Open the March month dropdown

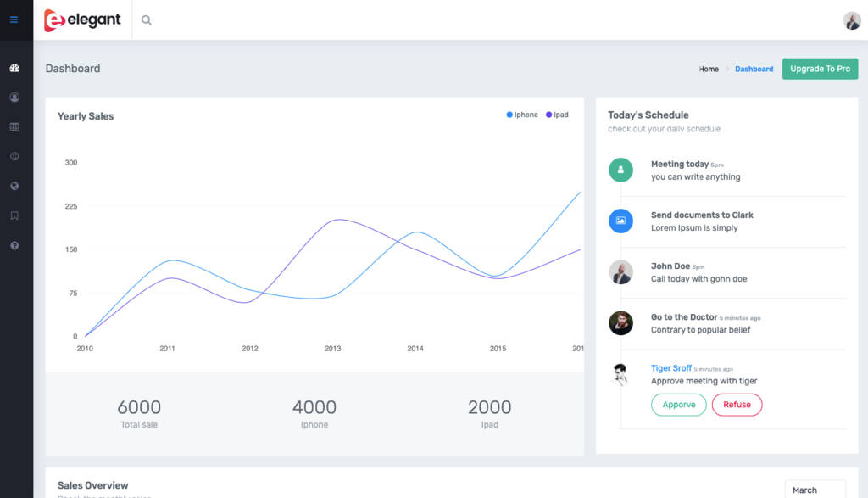(x=815, y=490)
